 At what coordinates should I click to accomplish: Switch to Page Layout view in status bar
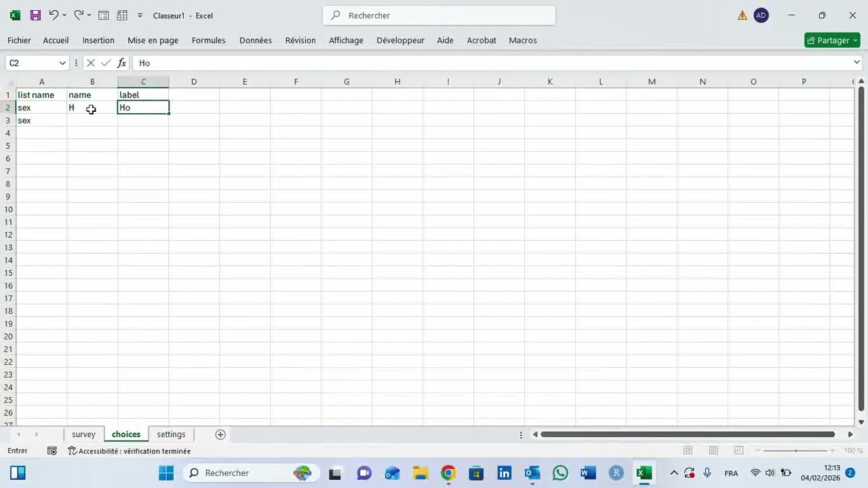[x=713, y=451]
